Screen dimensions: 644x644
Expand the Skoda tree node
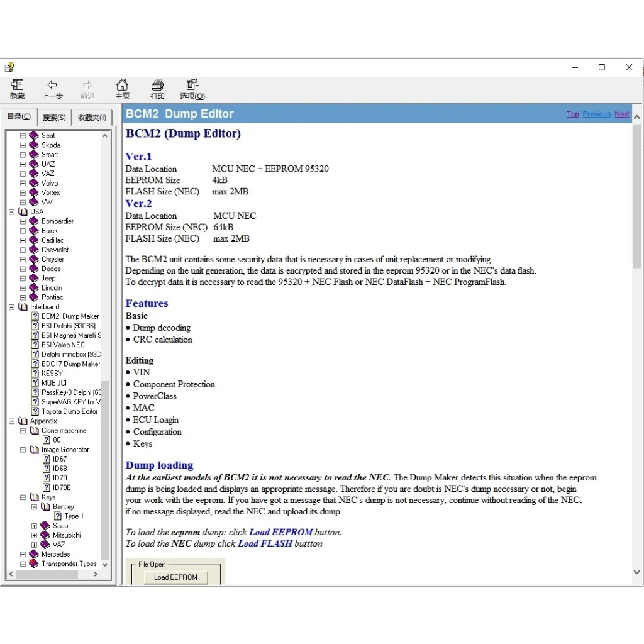point(23,145)
